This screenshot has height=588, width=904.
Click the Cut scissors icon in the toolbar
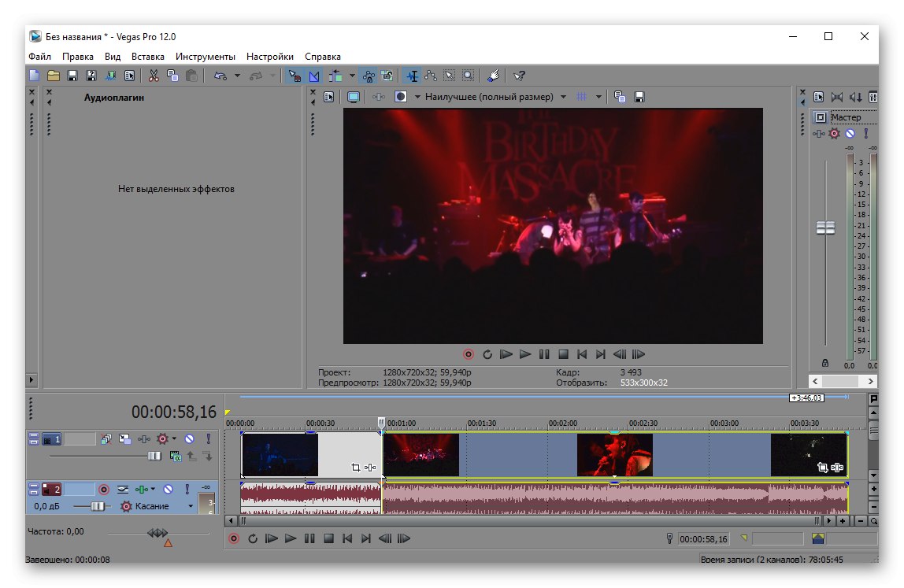coord(154,76)
